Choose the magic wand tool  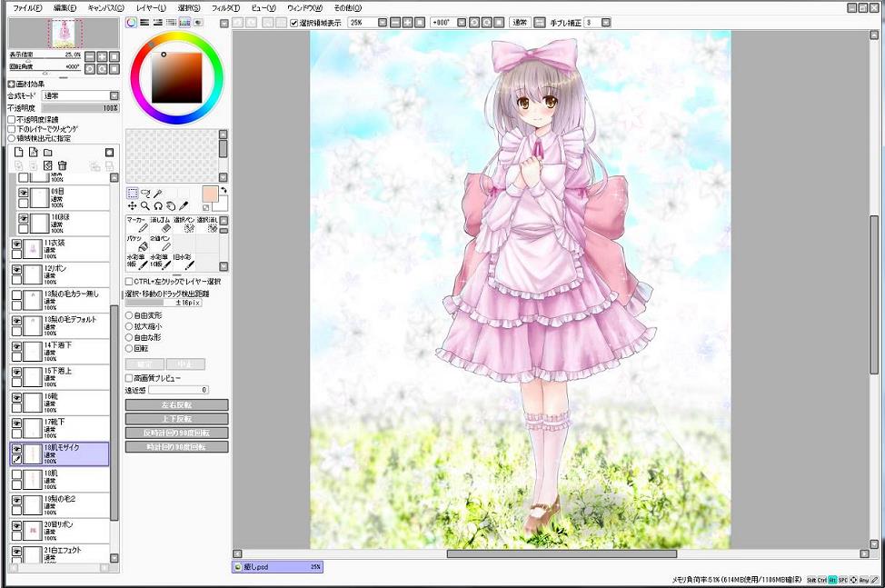(x=157, y=194)
